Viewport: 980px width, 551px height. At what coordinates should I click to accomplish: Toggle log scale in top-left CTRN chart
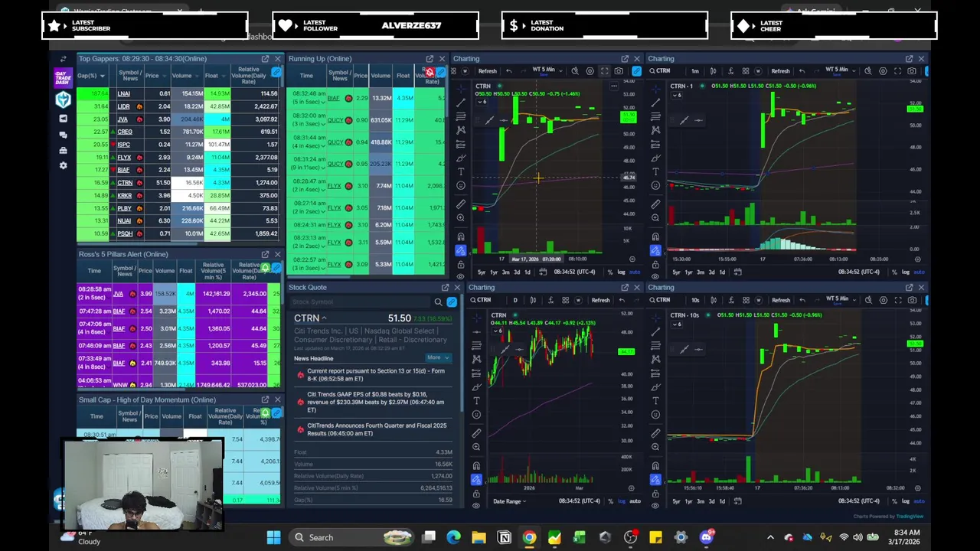(622, 272)
